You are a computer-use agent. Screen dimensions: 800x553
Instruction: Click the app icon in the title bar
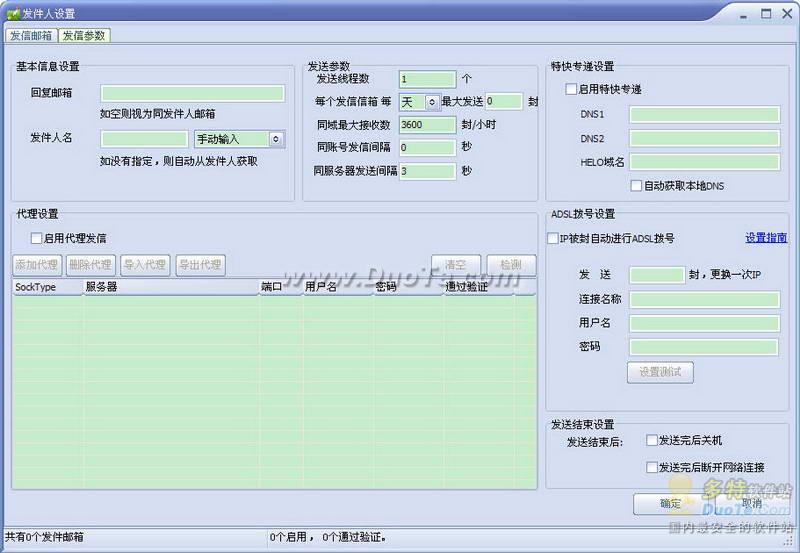tap(12, 14)
